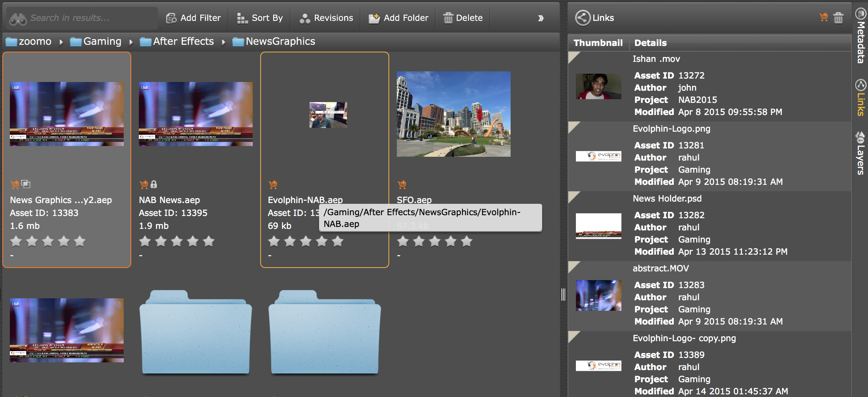Expand the arrow after After Effects breadcrumb
868x397 pixels.
(223, 42)
